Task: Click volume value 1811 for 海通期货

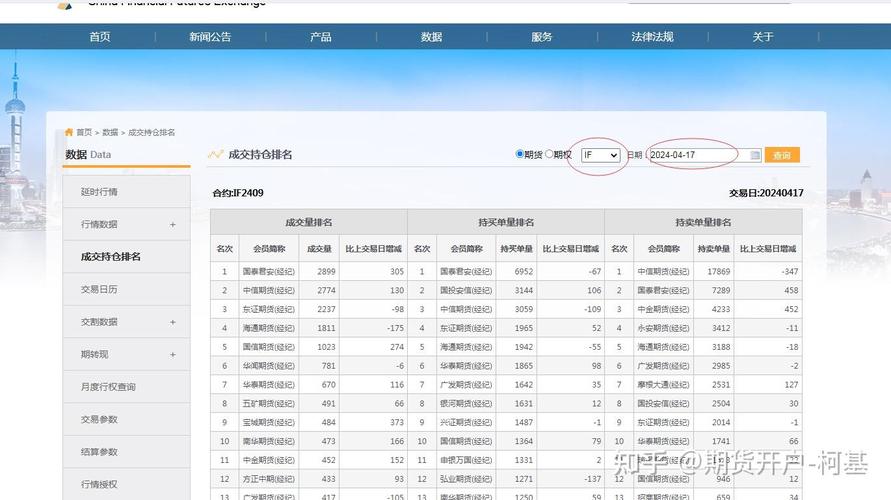Action: click(x=326, y=328)
